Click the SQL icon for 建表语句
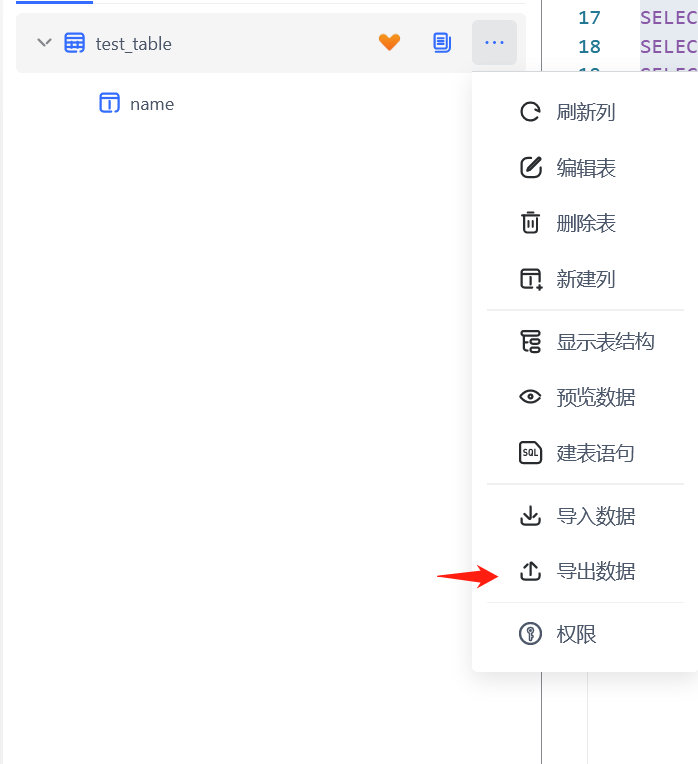 click(x=530, y=453)
